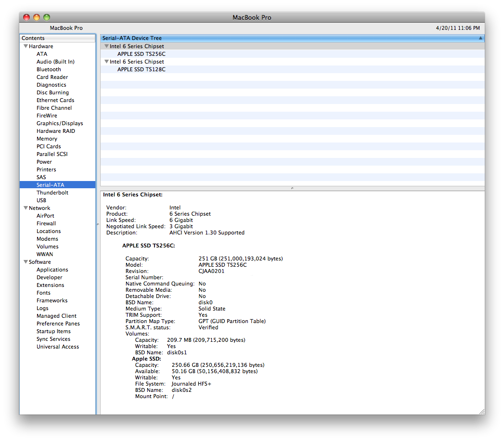Click sidebar vertical splitter handle
504x441 pixels.
(98, 224)
